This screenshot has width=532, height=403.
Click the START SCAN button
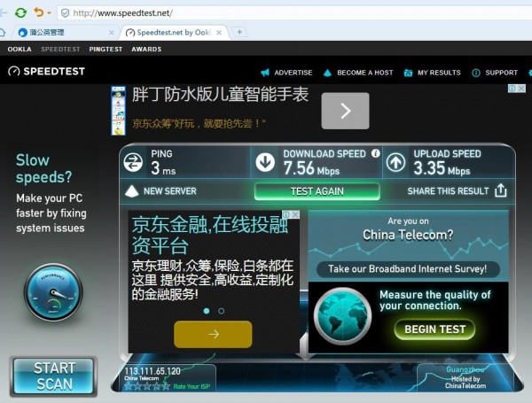(54, 376)
